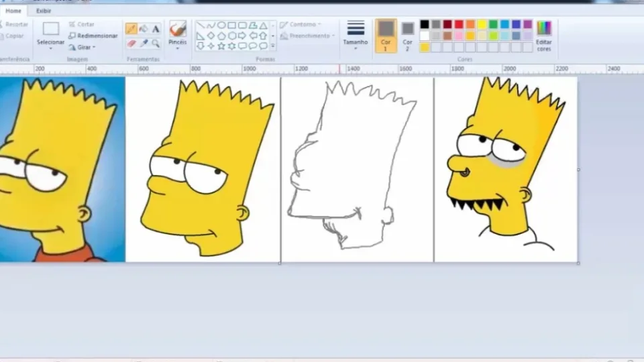Pick the white color swatch
The height and width of the screenshot is (362, 644).
425,36
